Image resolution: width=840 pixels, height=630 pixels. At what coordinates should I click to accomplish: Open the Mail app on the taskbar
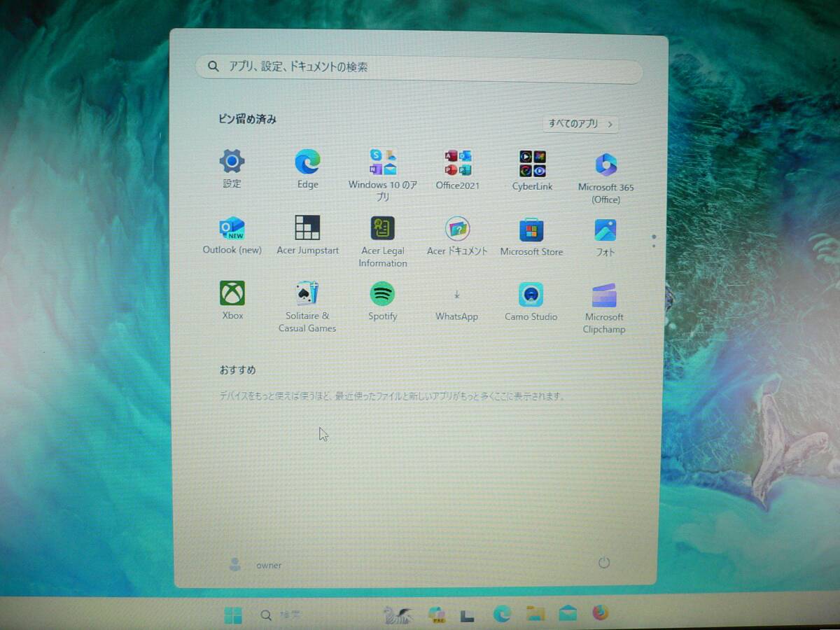pyautogui.click(x=568, y=614)
